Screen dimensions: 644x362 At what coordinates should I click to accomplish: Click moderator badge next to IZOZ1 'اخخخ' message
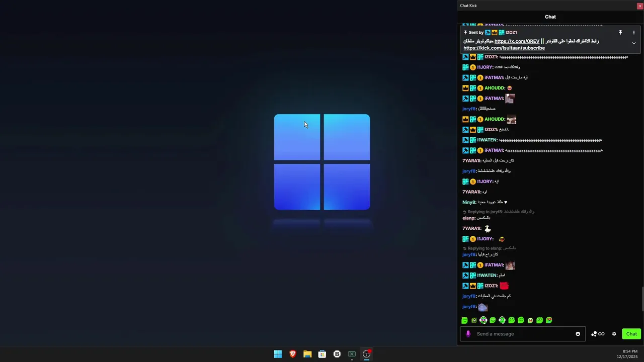(x=465, y=130)
